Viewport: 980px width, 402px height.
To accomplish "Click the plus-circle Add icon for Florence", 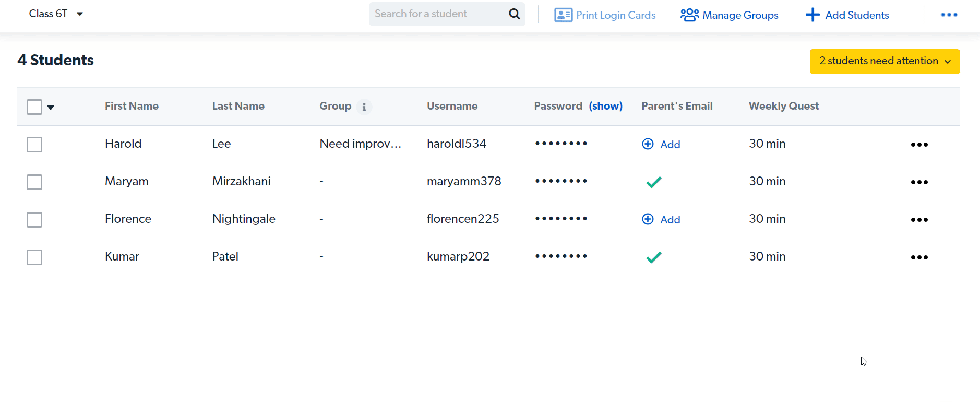I will pos(648,219).
